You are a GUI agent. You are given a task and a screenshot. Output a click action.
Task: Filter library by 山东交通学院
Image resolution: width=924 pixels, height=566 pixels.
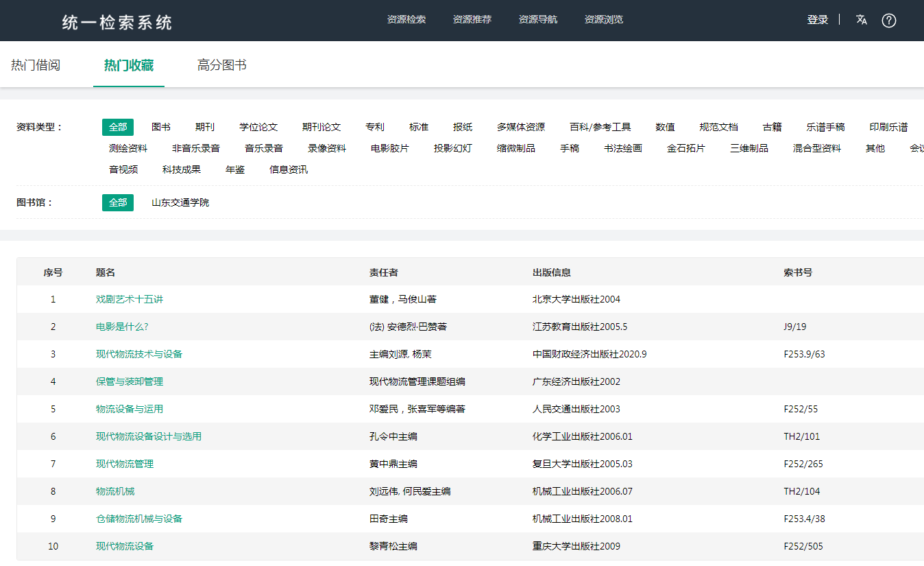point(180,202)
